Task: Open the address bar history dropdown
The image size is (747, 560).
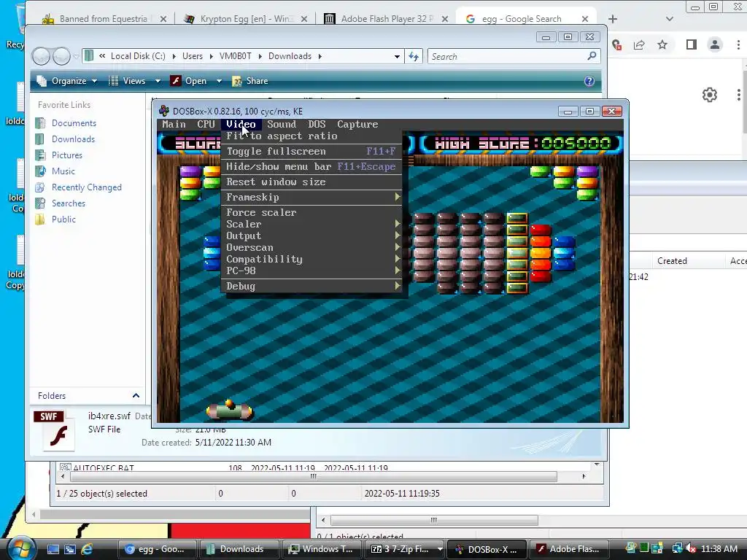Action: click(397, 56)
